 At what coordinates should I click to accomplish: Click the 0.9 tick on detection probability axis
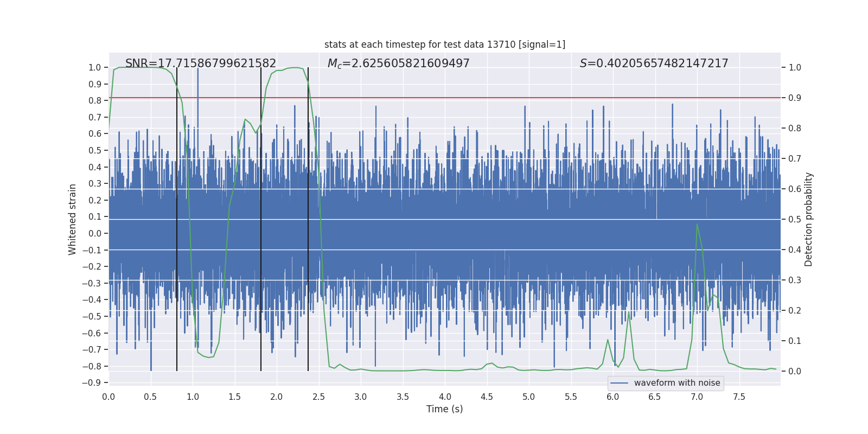pos(795,98)
